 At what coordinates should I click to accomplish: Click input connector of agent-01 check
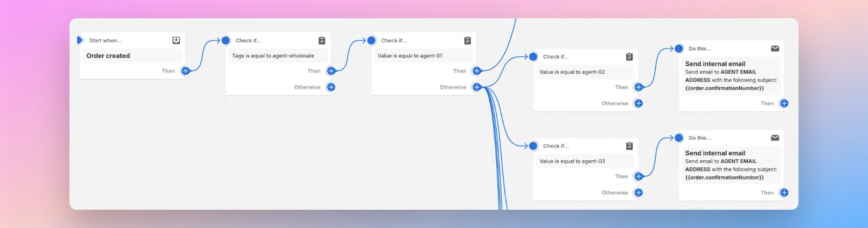click(371, 40)
